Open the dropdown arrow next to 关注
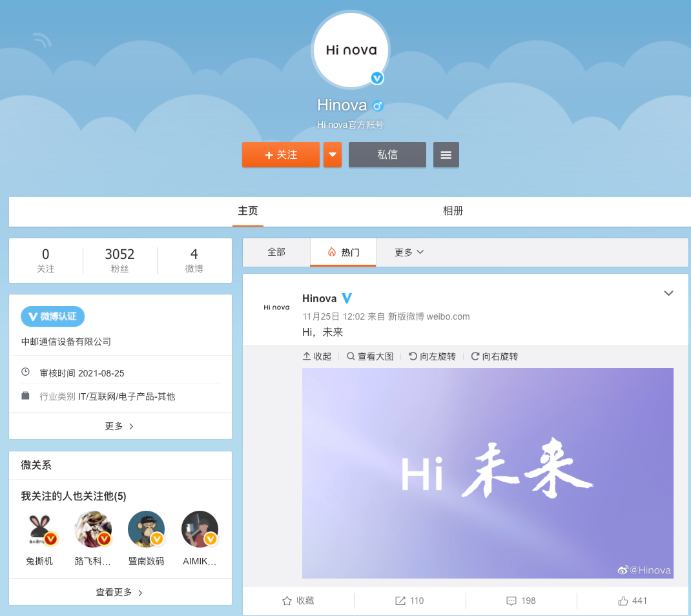Image resolution: width=691 pixels, height=616 pixels. click(333, 155)
